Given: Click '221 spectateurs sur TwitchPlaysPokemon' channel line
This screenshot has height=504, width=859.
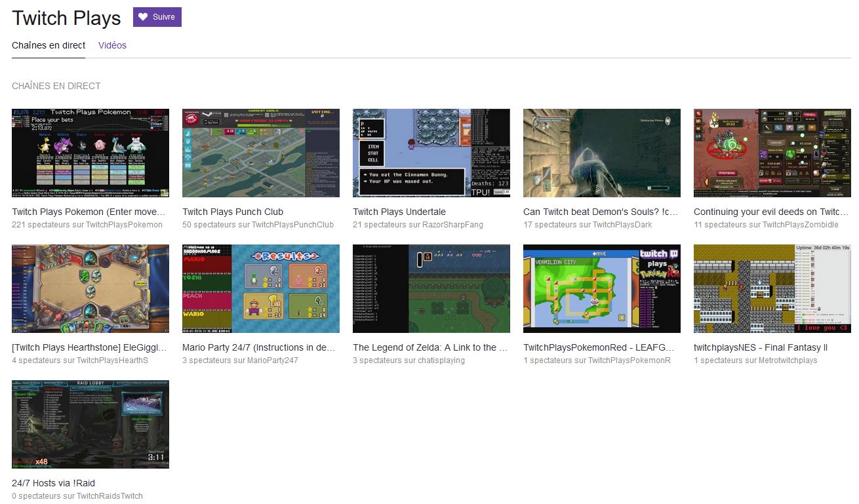Looking at the screenshot, I should (x=87, y=225).
